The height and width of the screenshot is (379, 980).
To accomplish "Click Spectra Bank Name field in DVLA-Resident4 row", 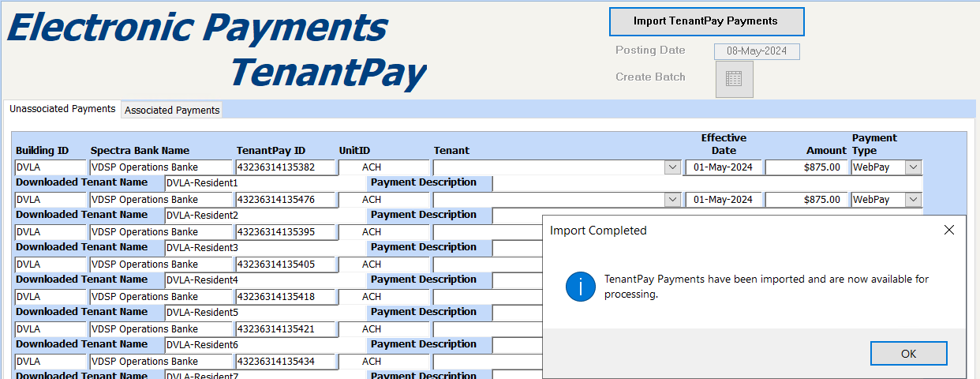I will (x=161, y=265).
